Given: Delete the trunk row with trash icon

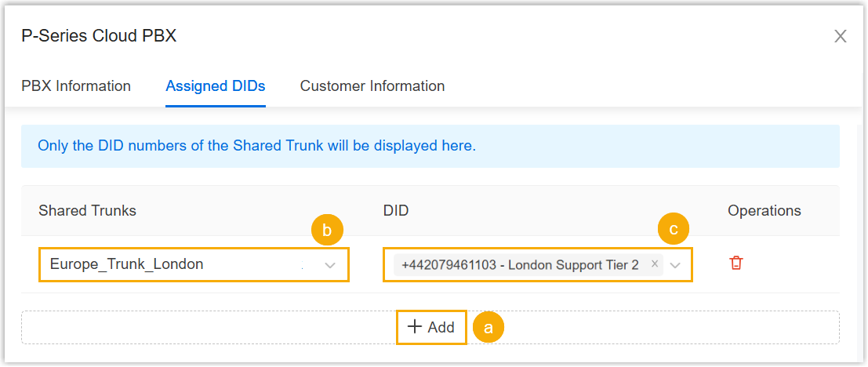Looking at the screenshot, I should click(x=735, y=263).
